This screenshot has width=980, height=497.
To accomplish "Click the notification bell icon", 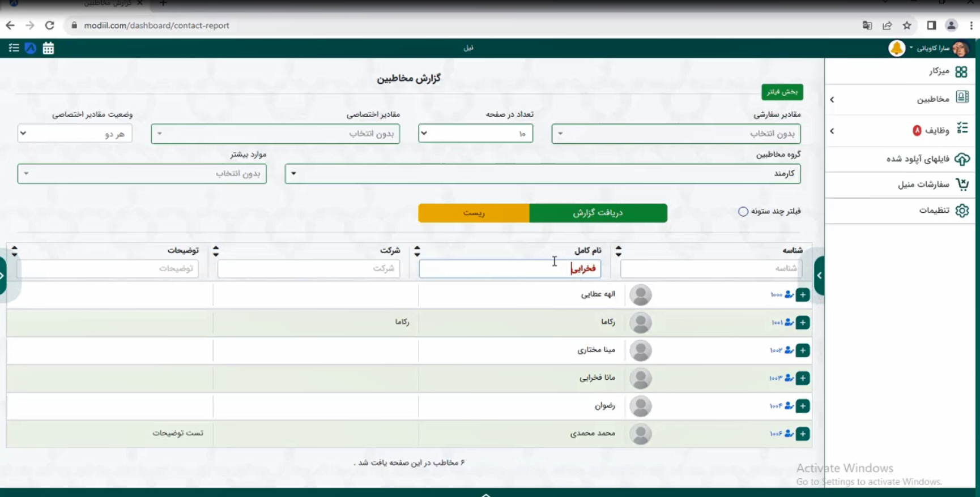I will point(896,49).
